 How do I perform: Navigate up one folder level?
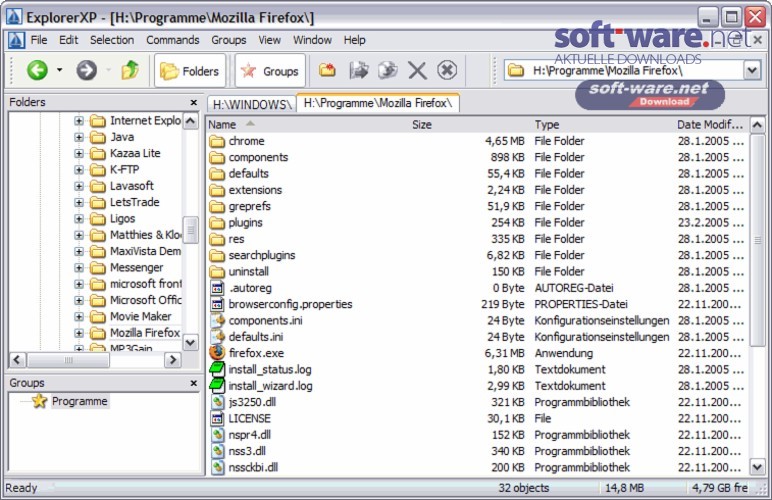click(129, 70)
